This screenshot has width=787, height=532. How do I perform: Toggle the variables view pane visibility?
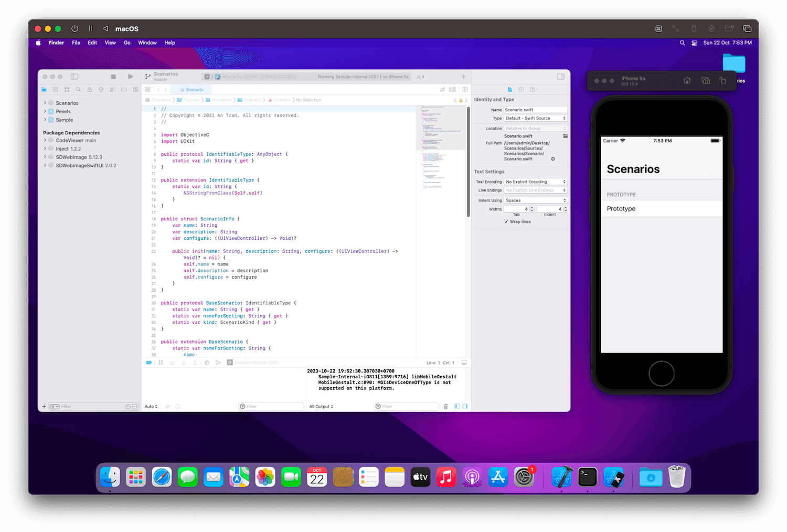456,406
